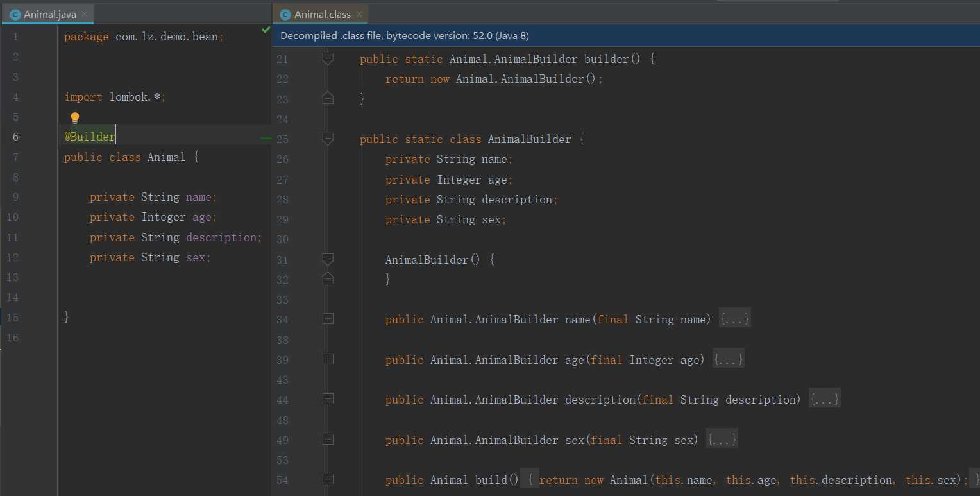This screenshot has width=980, height=496.
Task: Click the class icon on Animal.java tab
Action: (15, 14)
